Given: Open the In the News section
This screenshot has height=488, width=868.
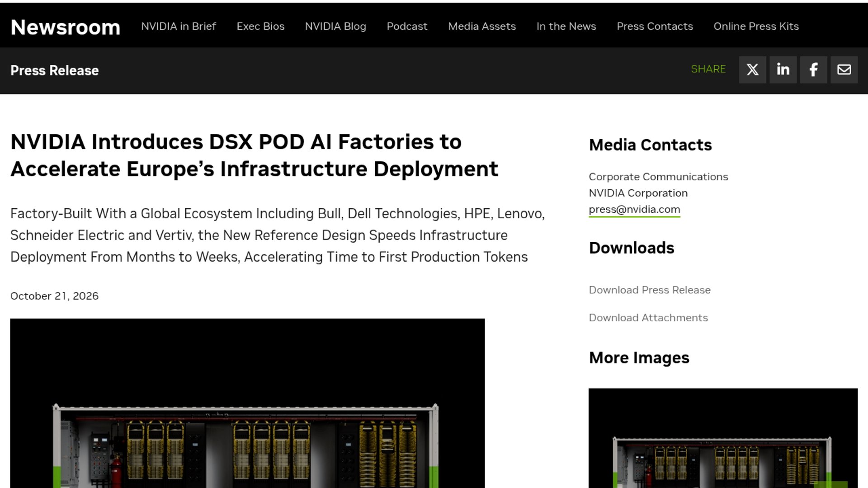Looking at the screenshot, I should pyautogui.click(x=566, y=26).
